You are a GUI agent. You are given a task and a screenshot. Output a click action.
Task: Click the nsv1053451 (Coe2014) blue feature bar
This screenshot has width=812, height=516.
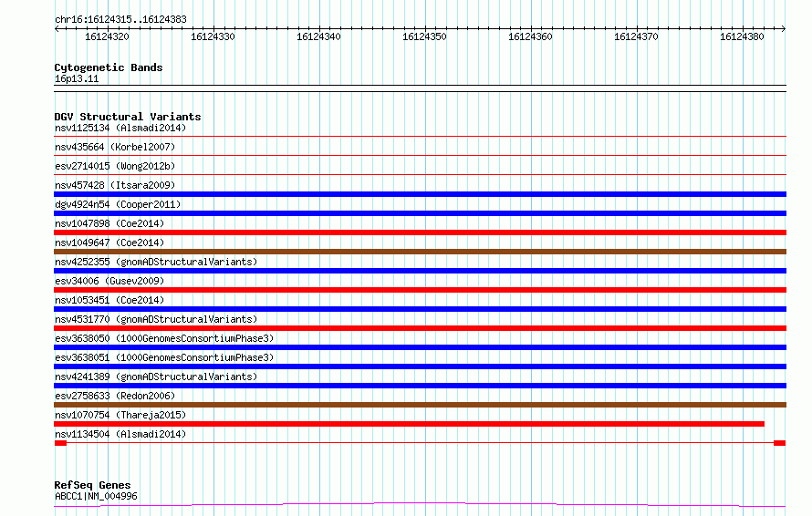pos(420,309)
